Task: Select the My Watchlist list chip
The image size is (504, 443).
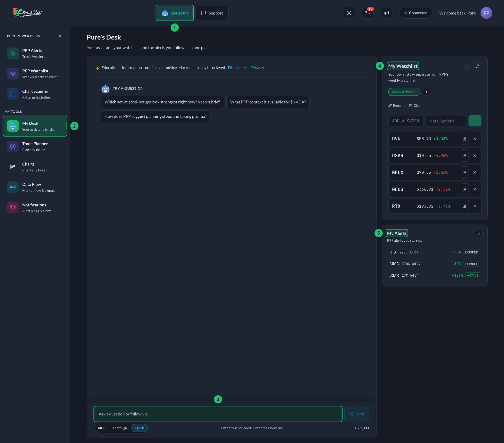Action: click(404, 92)
